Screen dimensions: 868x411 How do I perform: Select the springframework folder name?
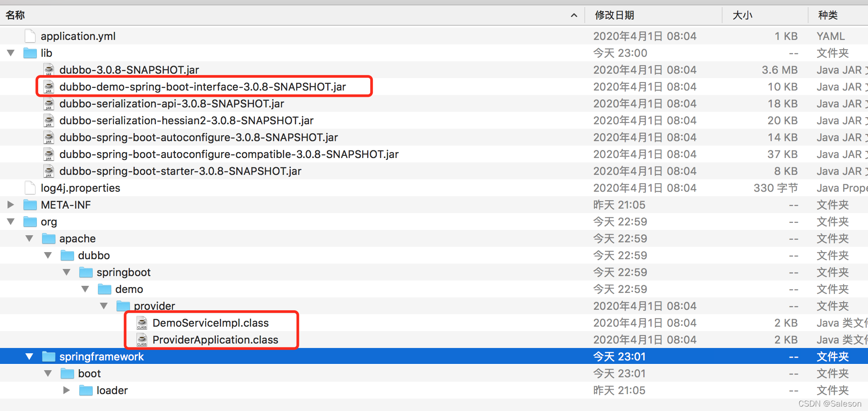102,356
